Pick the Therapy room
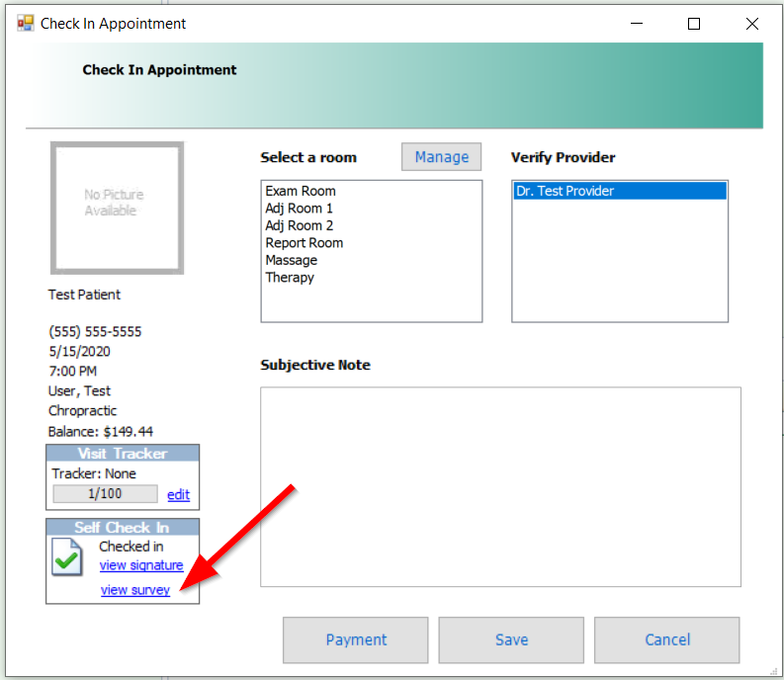This screenshot has width=784, height=680. pos(371,278)
